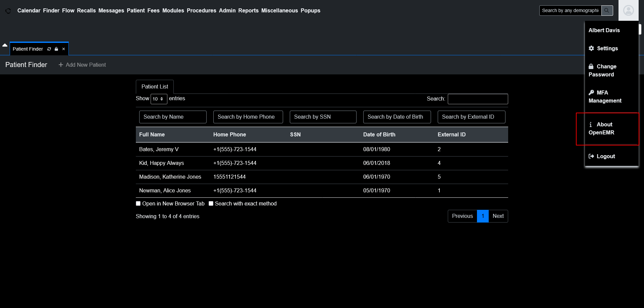This screenshot has width=644, height=308.
Task: Open Settings from the user menu
Action: (607, 48)
